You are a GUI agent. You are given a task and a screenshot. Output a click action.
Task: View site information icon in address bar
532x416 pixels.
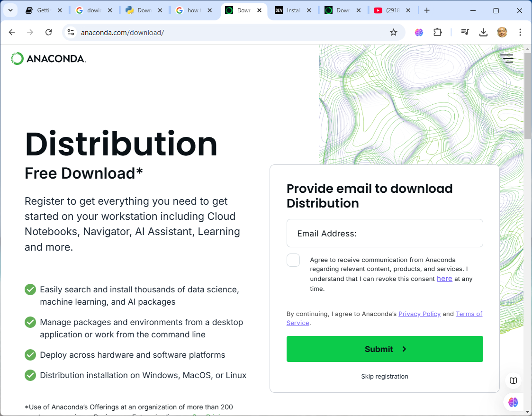[x=71, y=32]
